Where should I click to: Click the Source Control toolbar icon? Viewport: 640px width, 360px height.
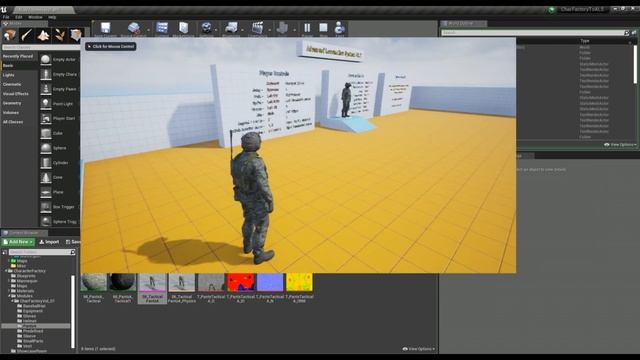[133, 29]
